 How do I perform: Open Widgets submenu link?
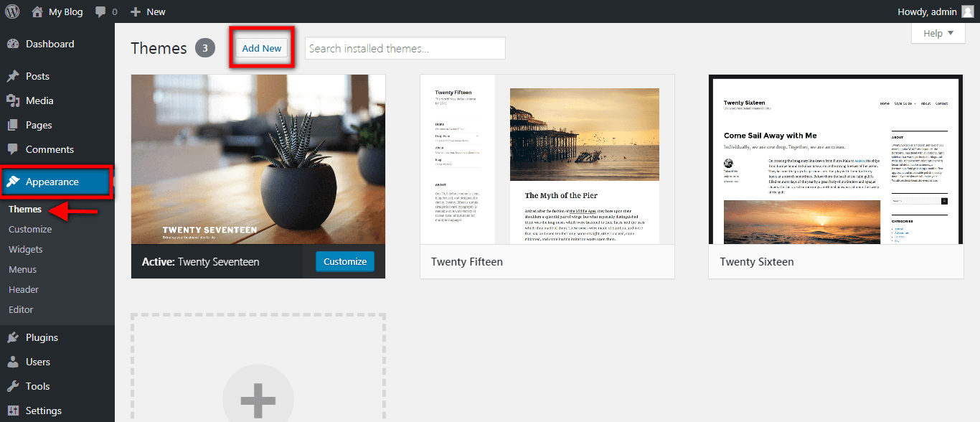click(x=26, y=249)
